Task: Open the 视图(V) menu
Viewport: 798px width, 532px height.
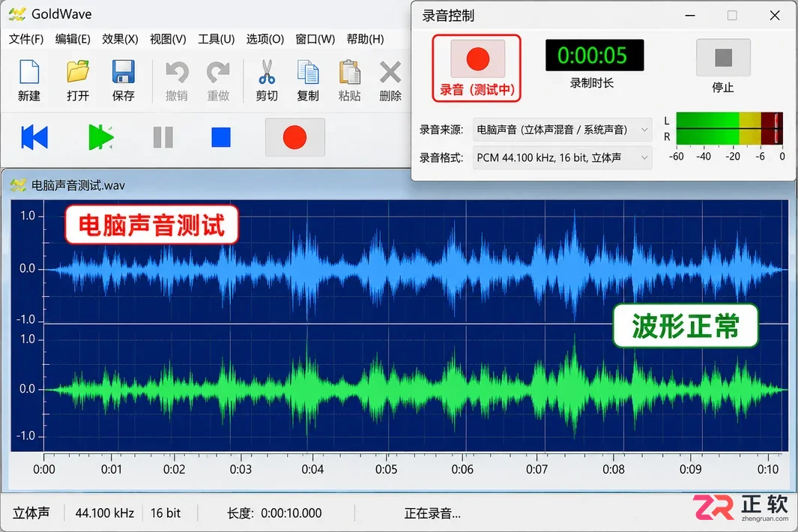Action: tap(168, 39)
